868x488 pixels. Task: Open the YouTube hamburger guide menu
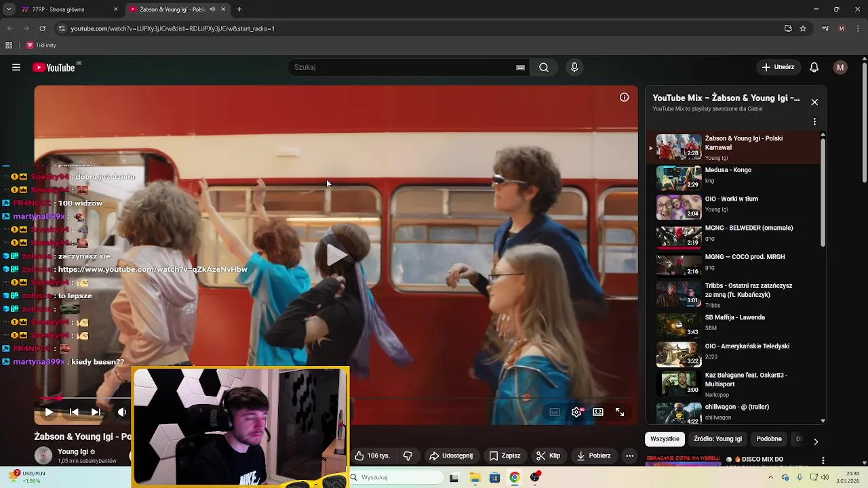click(16, 67)
